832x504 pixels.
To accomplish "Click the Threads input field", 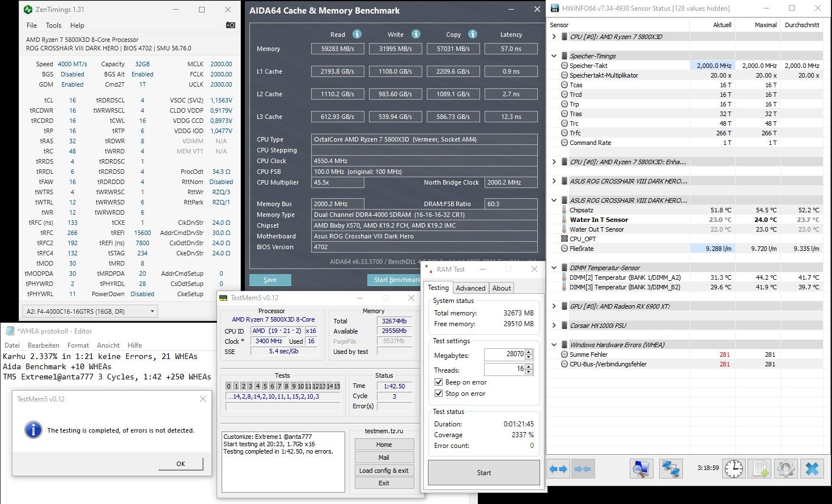I will pos(504,369).
